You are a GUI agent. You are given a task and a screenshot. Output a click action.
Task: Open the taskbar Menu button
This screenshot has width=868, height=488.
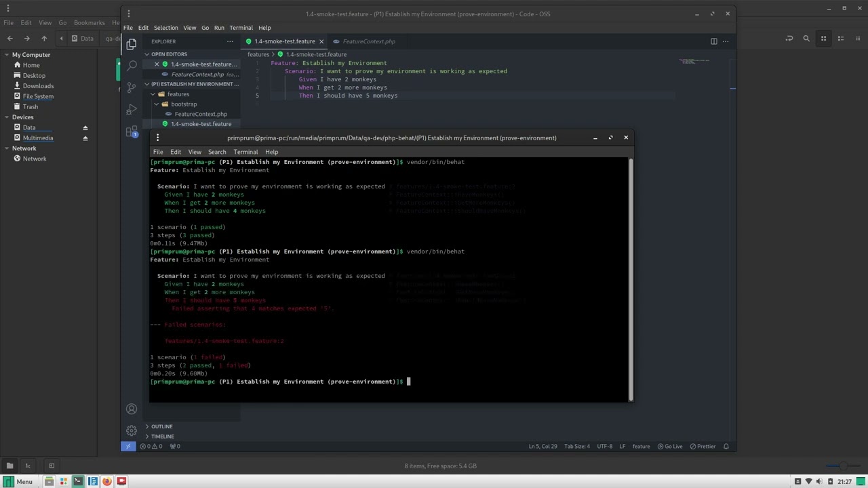[19, 481]
